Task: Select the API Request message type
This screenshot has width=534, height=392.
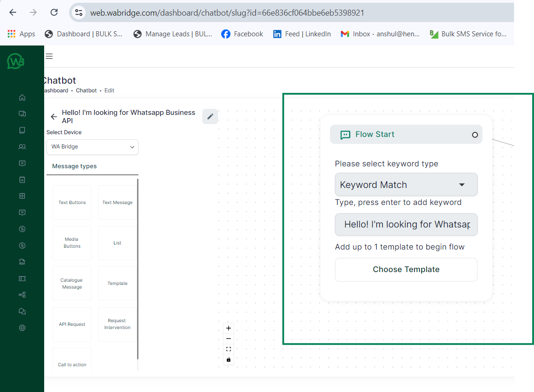Action: pos(72,324)
